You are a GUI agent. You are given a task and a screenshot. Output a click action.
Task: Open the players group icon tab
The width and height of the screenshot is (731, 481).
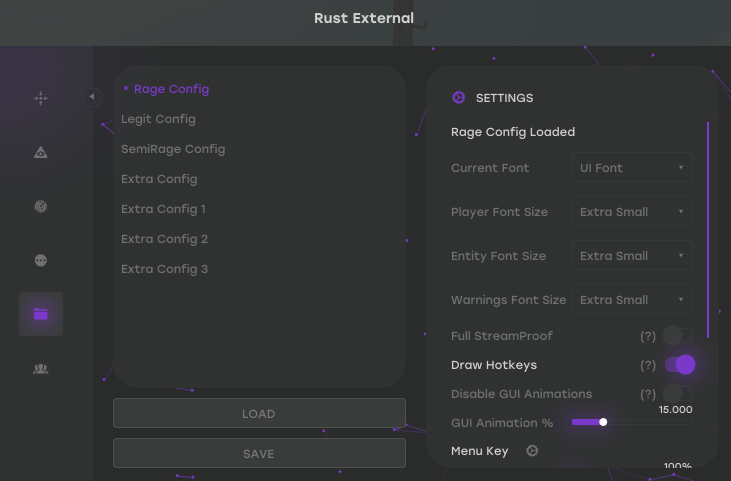tap(41, 368)
